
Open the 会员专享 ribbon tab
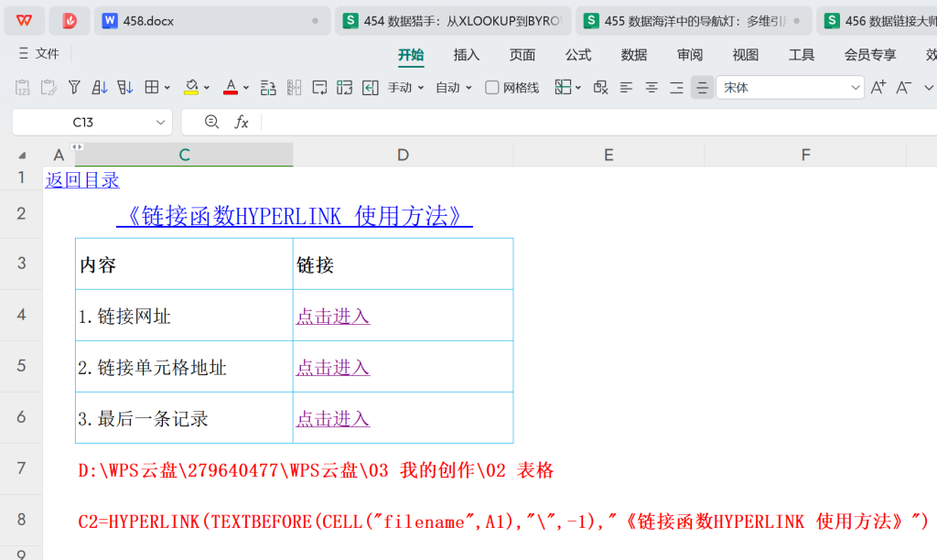pos(870,55)
